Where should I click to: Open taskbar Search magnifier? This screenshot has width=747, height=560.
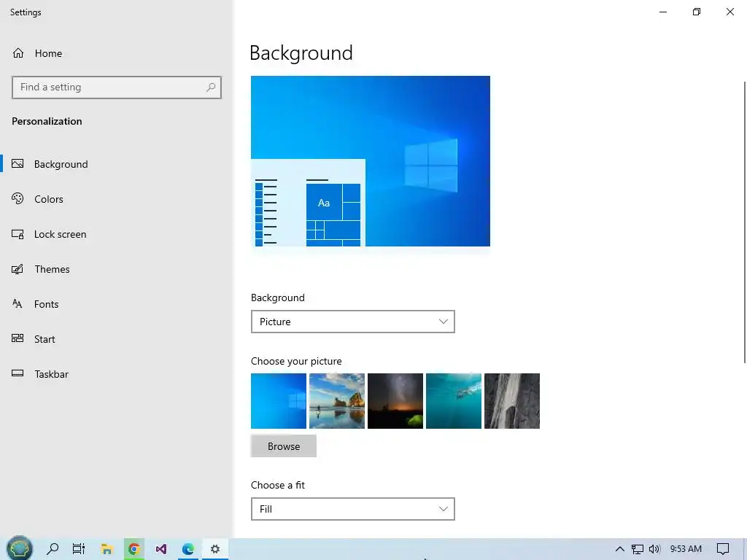(53, 549)
